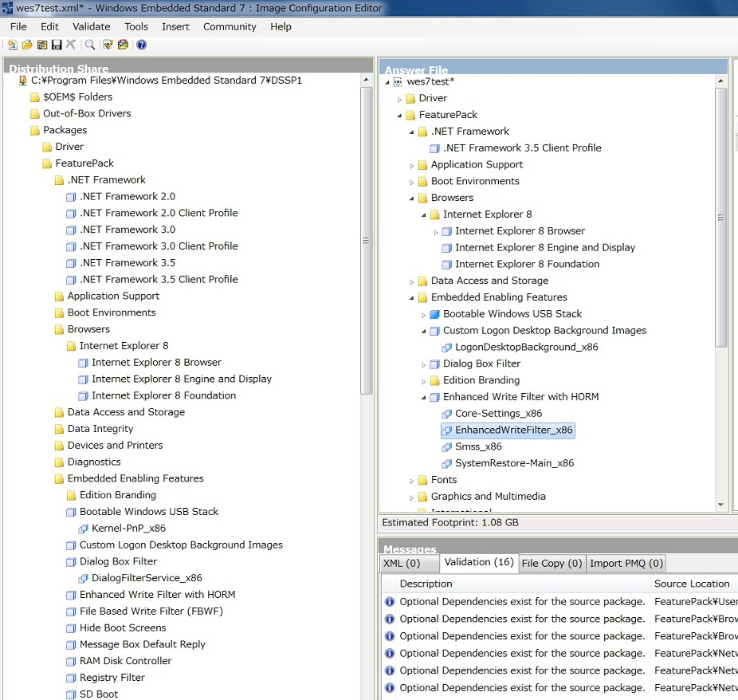Select Core-Settings_x86 in the Answer File tree
738x700 pixels.
click(x=498, y=414)
